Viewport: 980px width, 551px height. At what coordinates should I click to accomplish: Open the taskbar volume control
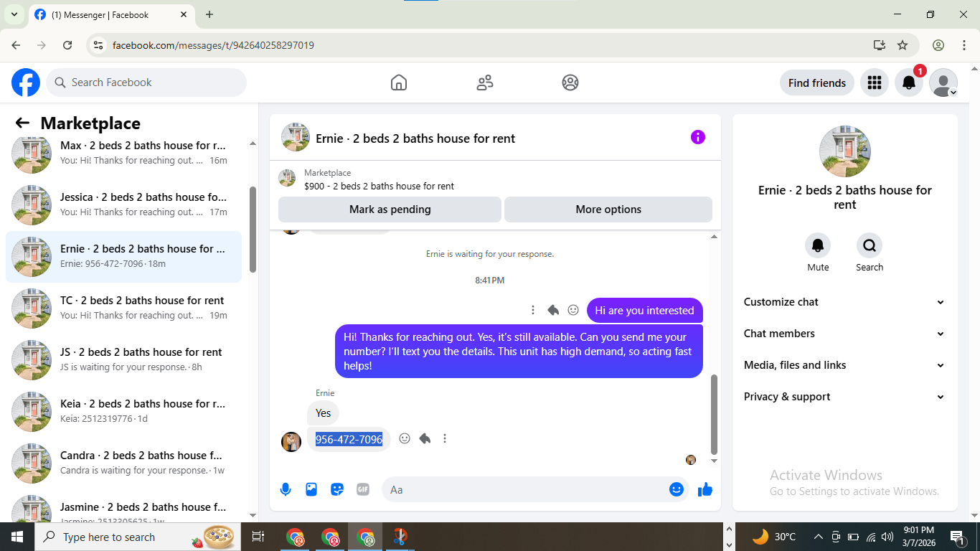pyautogui.click(x=887, y=537)
